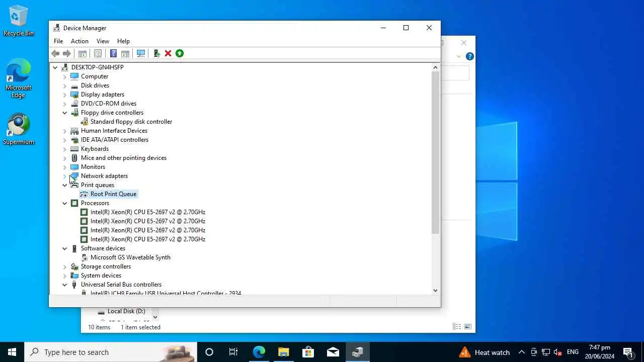Click the Help icon in File Explorer window
Viewport: 644px width, 362px height.
(469, 56)
